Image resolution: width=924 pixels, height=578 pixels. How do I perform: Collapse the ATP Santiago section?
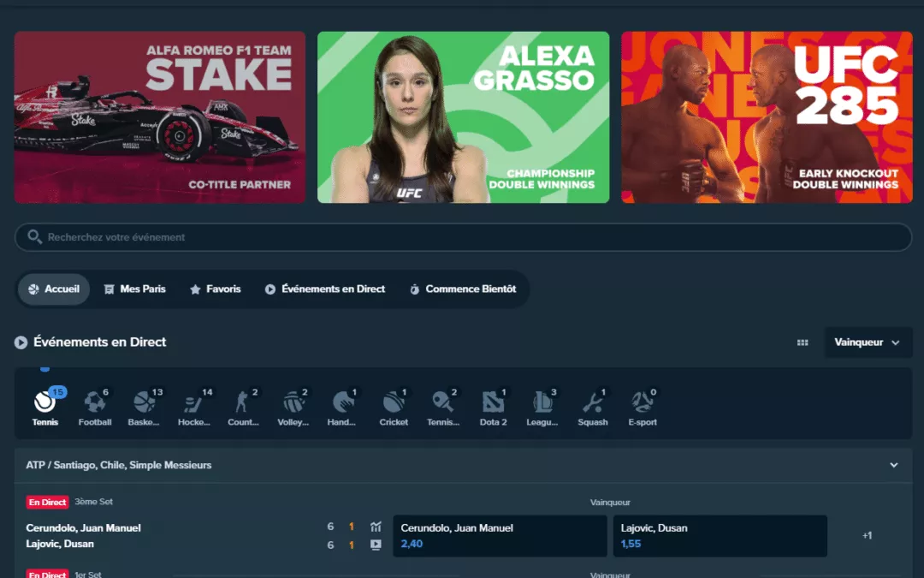coord(894,465)
